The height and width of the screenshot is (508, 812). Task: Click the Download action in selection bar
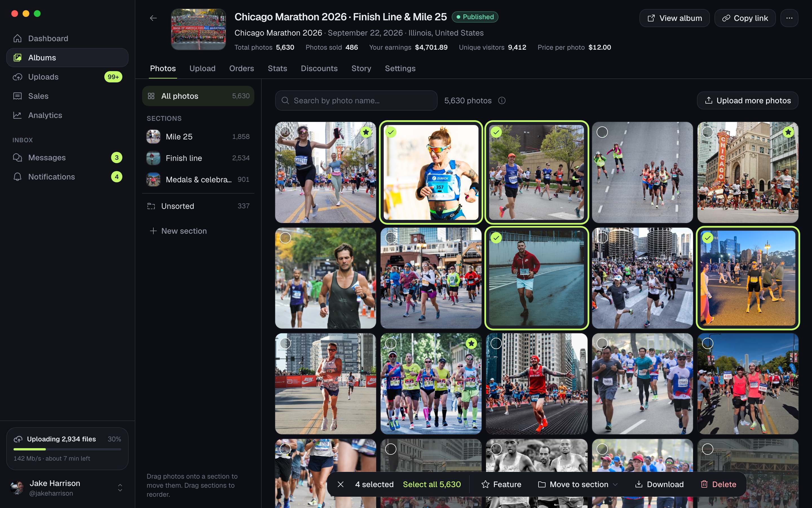point(659,484)
